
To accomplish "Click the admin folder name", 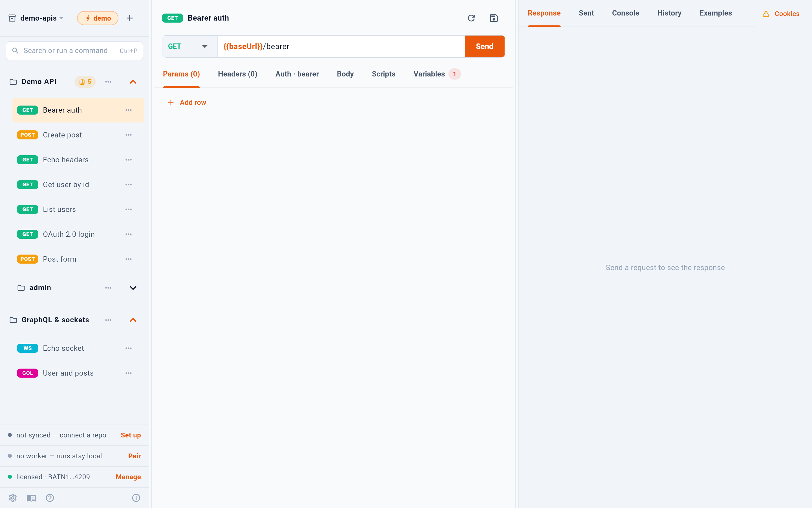I will pos(40,288).
